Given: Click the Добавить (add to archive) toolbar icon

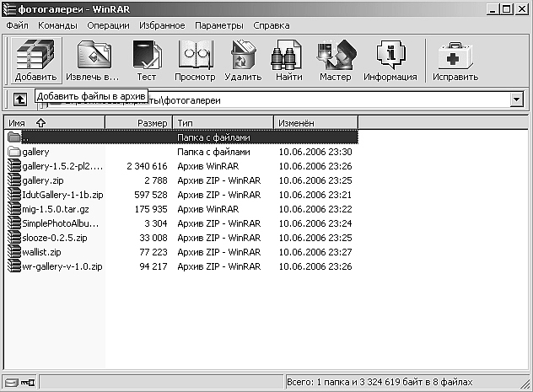Looking at the screenshot, I should tap(35, 54).
